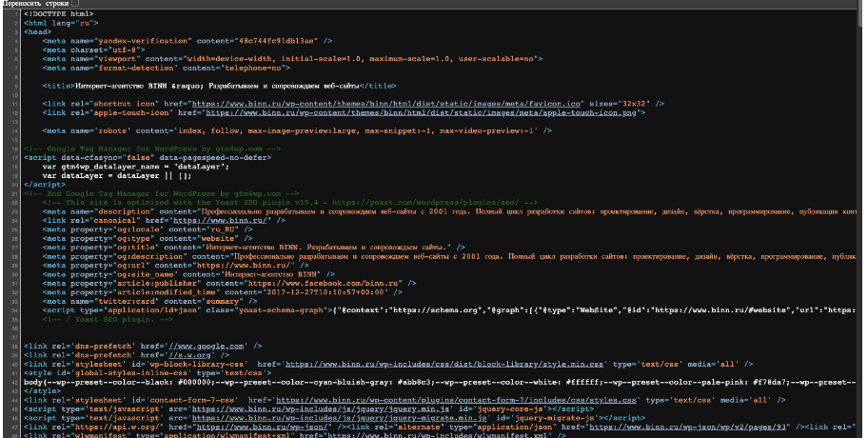Click 'yoast-schema-graph' class value
The width and height of the screenshot is (868, 438).
pos(281,310)
